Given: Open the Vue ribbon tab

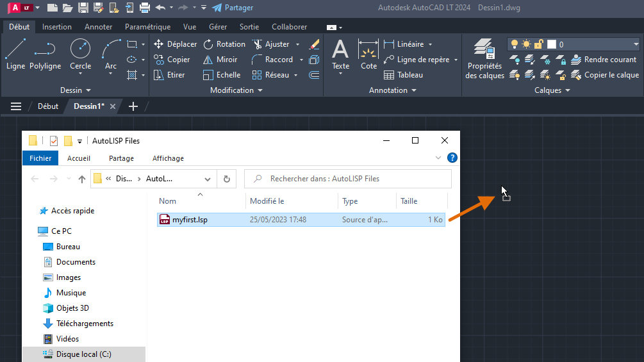Looking at the screenshot, I should pos(189,27).
